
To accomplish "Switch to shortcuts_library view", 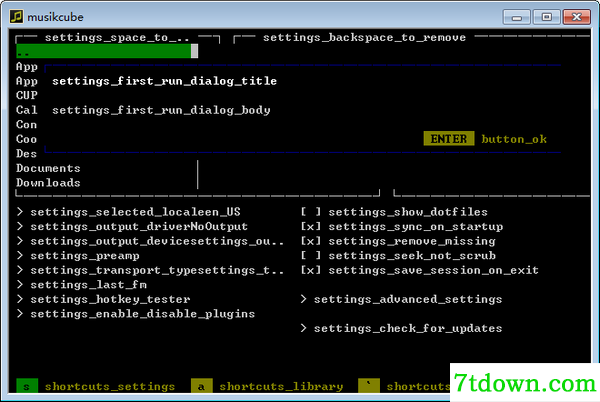I will pyautogui.click(x=281, y=386).
